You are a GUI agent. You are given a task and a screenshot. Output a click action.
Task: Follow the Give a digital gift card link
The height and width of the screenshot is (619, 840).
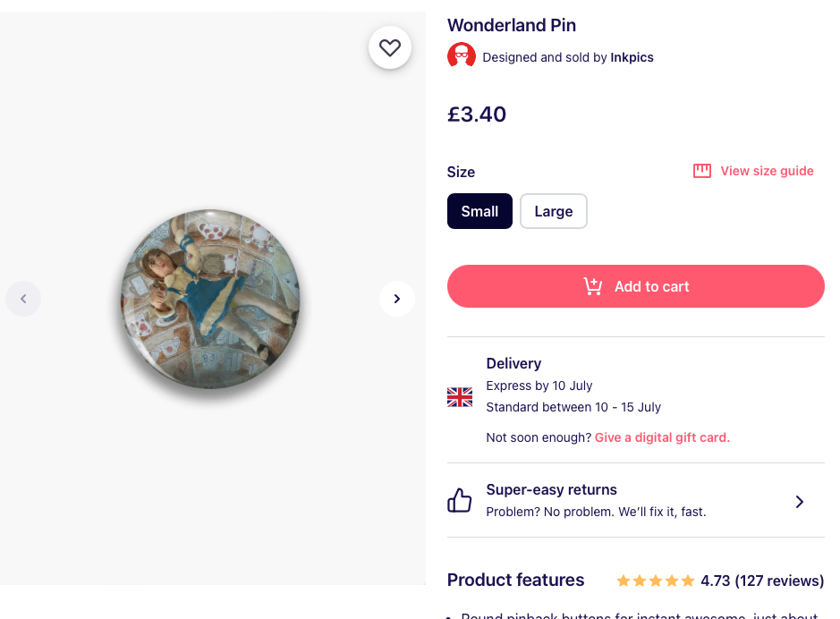[662, 437]
